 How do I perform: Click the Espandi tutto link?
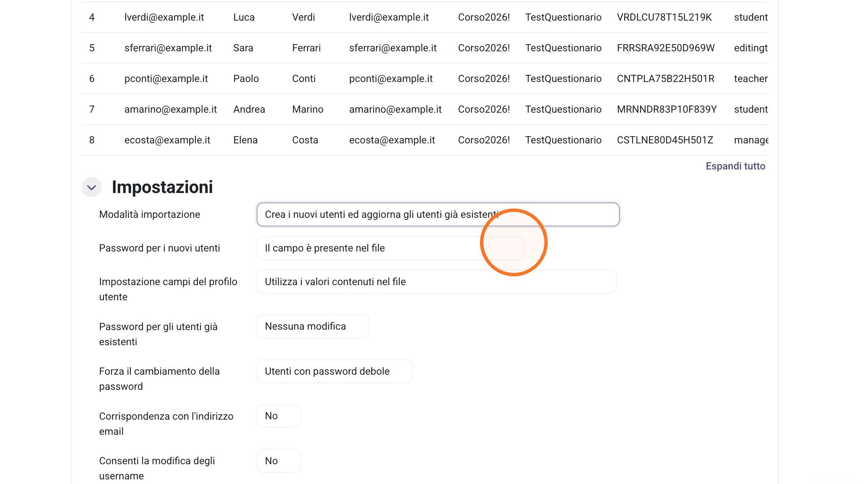735,166
